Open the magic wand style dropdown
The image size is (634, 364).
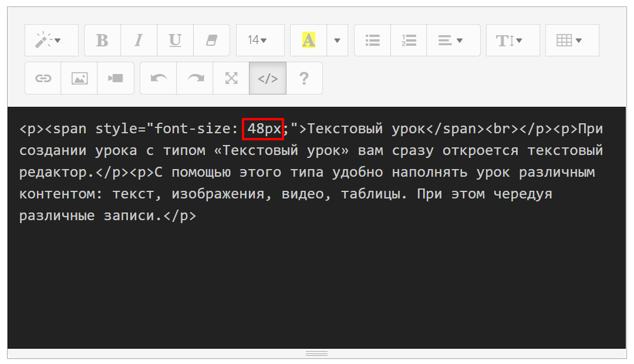tap(51, 41)
